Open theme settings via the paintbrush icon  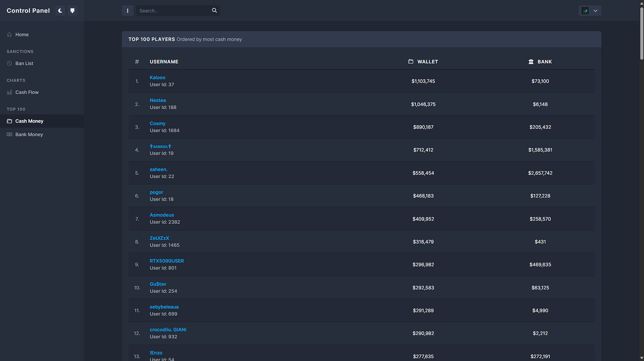(x=72, y=10)
